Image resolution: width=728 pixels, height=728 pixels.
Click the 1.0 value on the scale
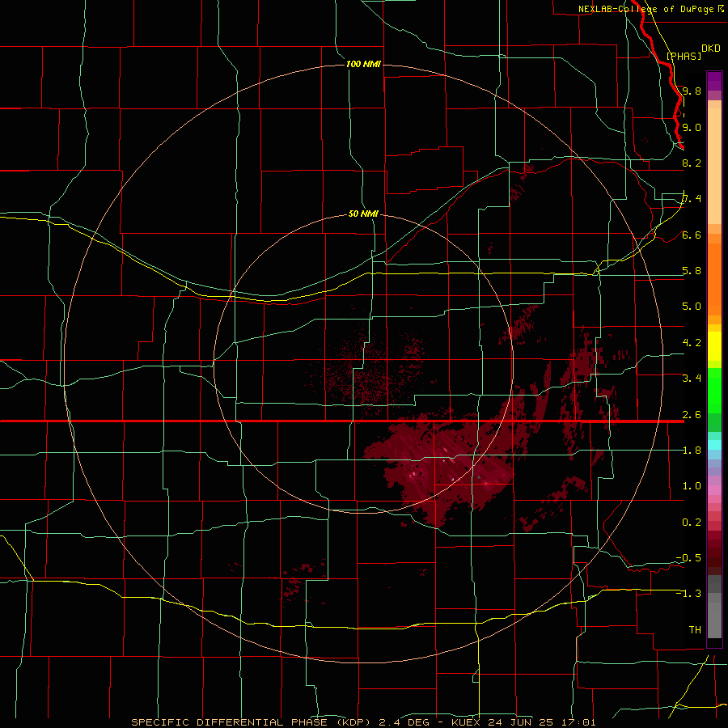(692, 486)
